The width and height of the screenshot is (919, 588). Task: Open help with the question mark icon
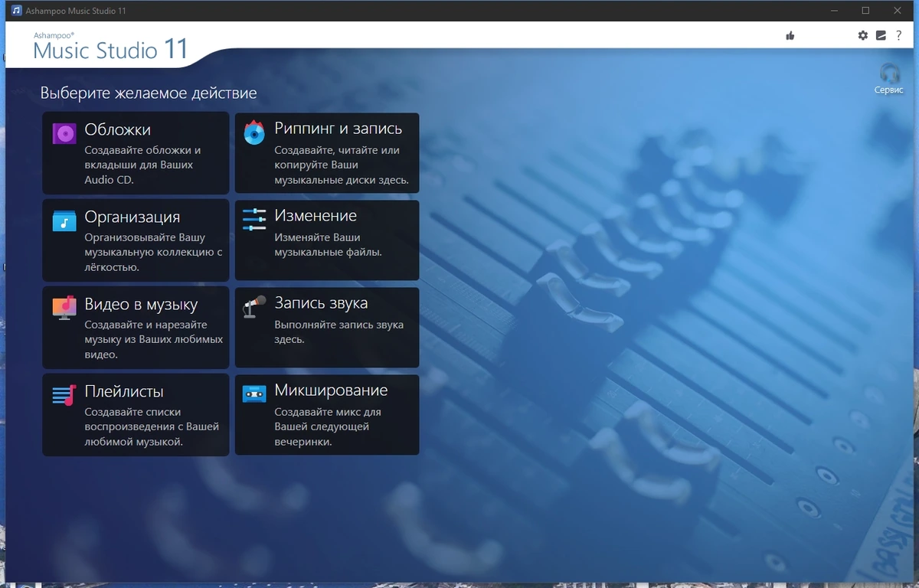click(x=899, y=35)
